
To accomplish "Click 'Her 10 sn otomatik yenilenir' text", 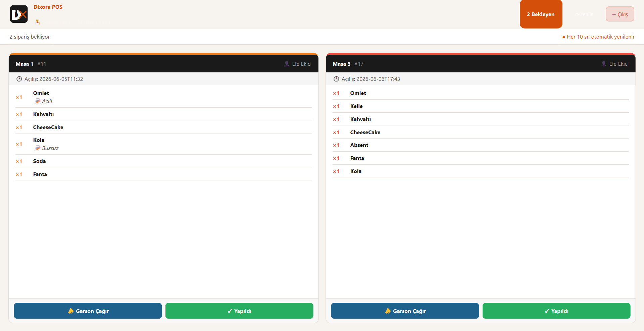I will click(x=601, y=37).
